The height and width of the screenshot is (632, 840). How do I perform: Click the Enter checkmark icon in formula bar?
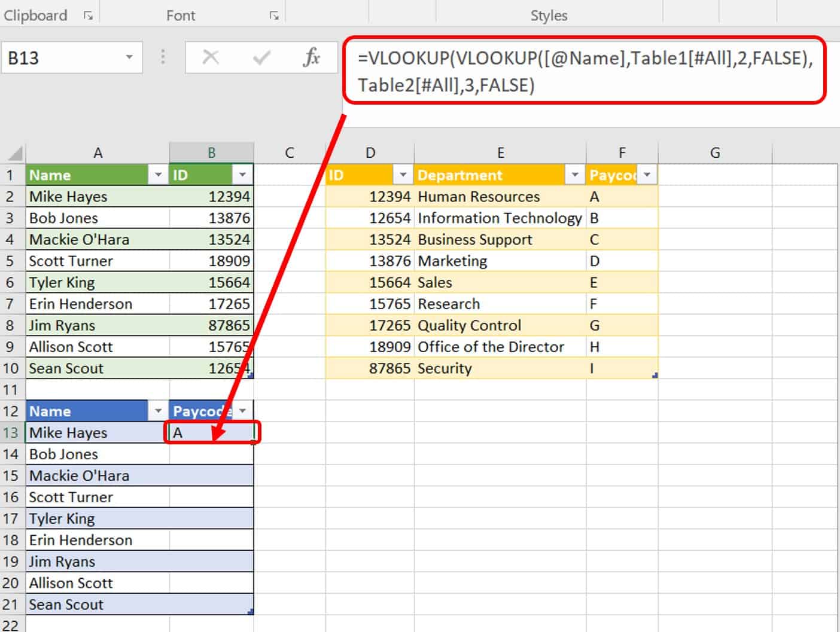coord(261,57)
